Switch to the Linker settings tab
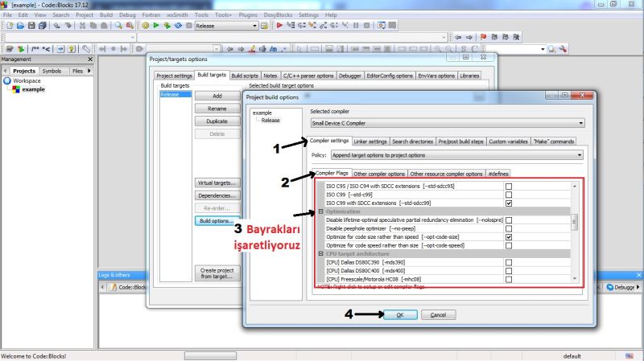644x361 pixels. pos(370,142)
